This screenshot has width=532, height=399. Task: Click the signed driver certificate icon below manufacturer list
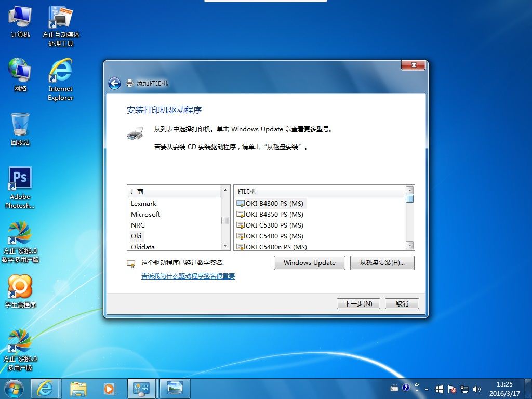click(131, 263)
